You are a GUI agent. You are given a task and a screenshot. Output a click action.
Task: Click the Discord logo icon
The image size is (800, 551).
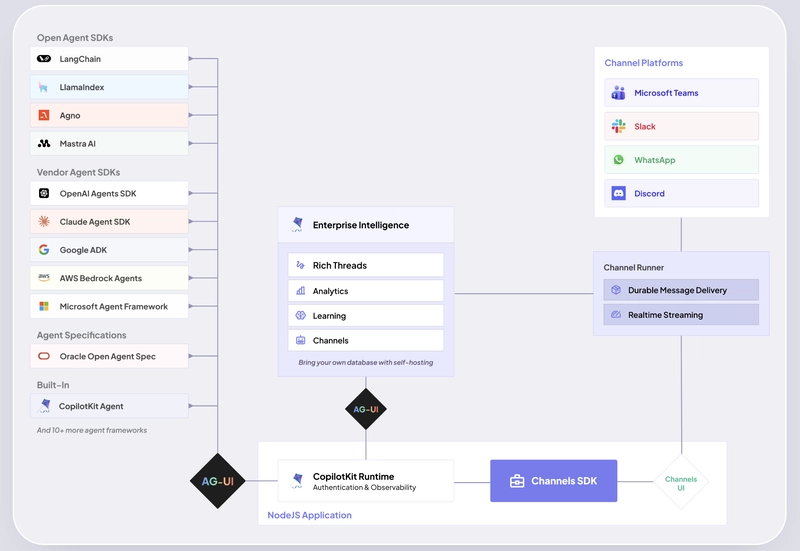(x=618, y=193)
